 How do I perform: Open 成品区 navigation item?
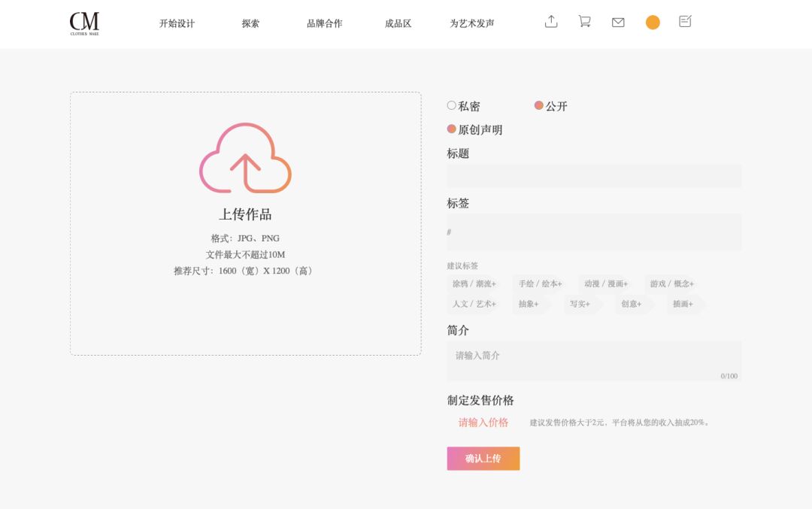click(398, 23)
